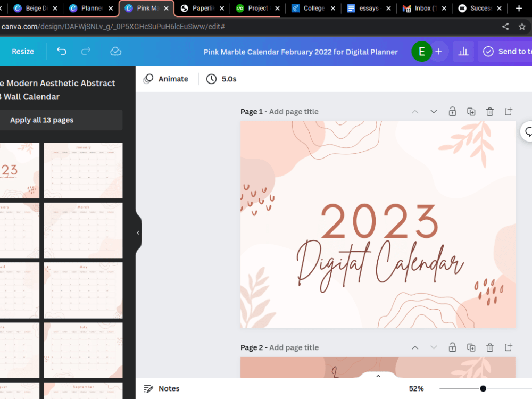532x399 pixels.
Task: Move Page 1 down with chevron
Action: [x=434, y=112]
